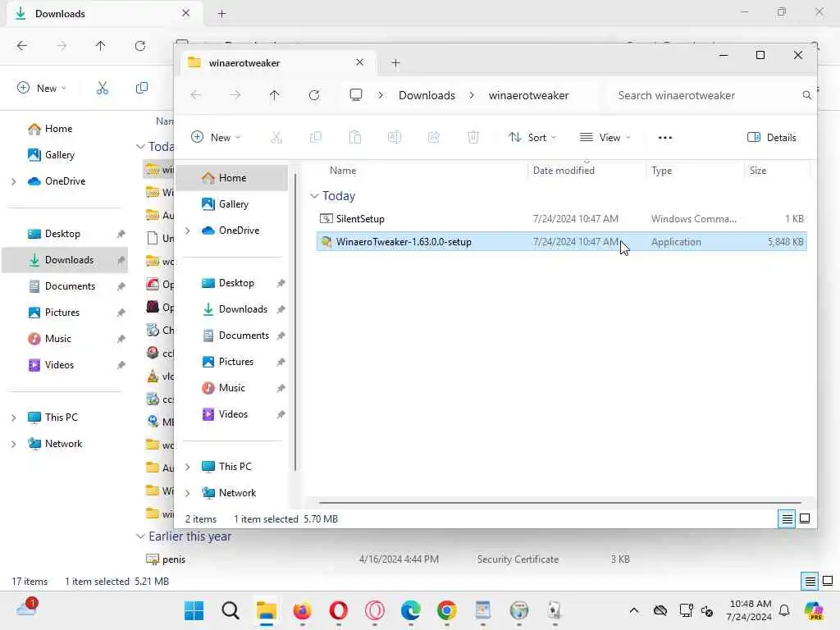Click the Copy icon in winaerotweaker toolbar
Image resolution: width=840 pixels, height=630 pixels.
[x=316, y=138]
